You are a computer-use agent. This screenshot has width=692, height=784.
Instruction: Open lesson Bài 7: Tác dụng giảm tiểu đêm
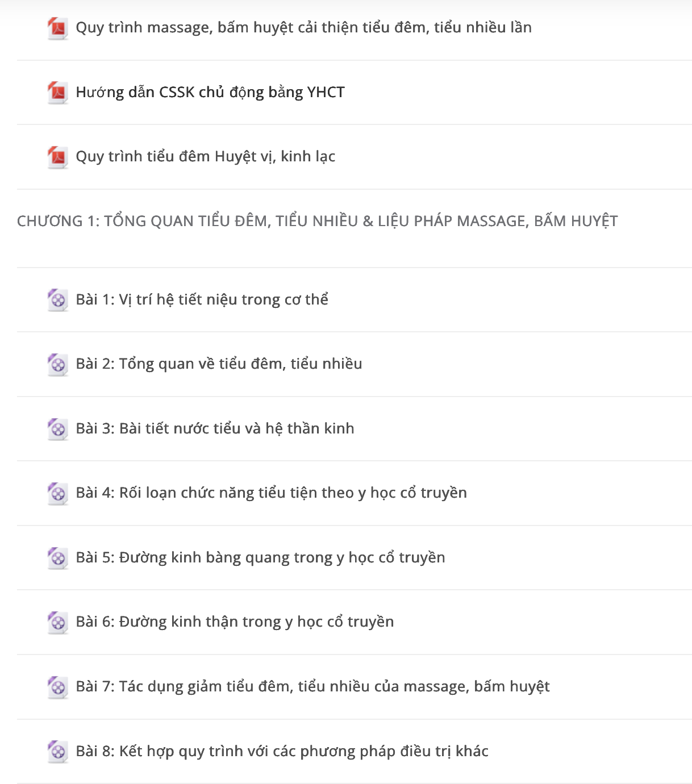[312, 686]
